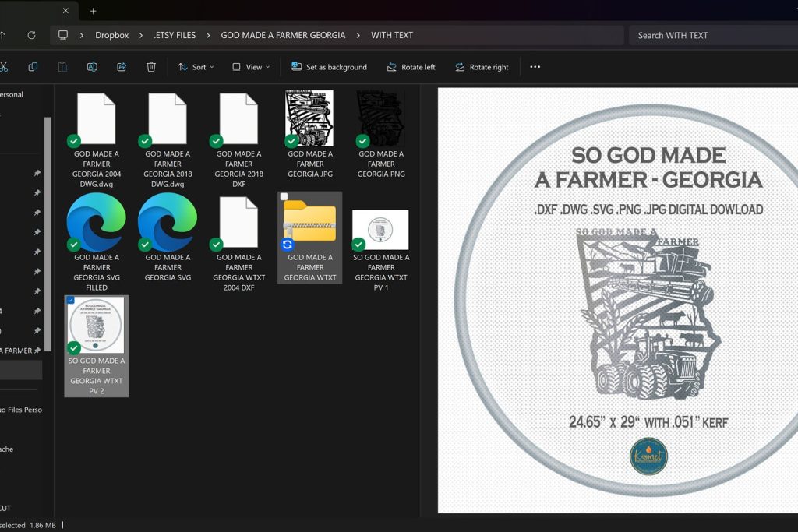The image size is (798, 532).
Task: Click the Copy icon in the toolbar
Action: (33, 67)
